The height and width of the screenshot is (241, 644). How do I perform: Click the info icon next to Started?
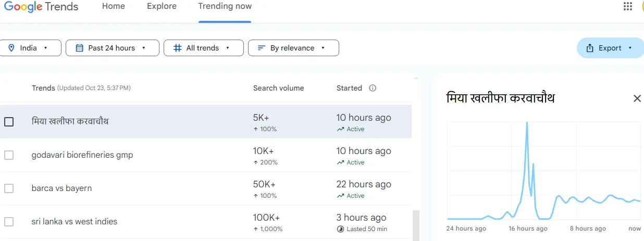tap(373, 88)
